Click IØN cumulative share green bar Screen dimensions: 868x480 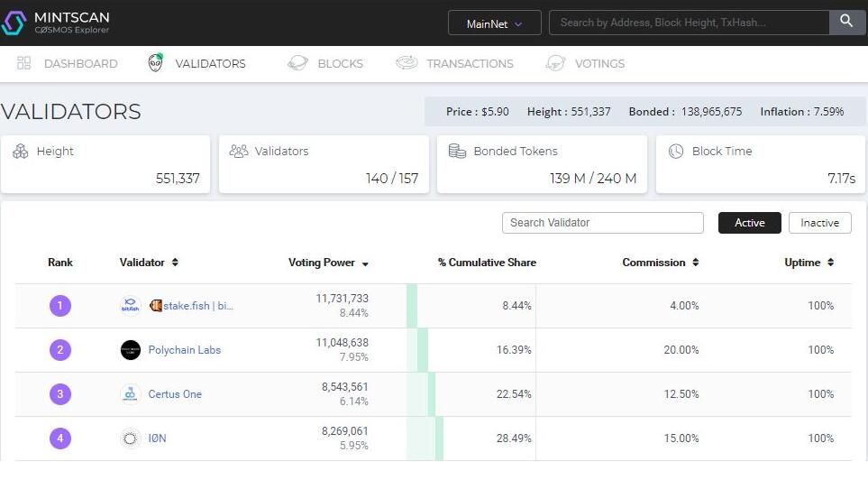pyautogui.click(x=439, y=438)
